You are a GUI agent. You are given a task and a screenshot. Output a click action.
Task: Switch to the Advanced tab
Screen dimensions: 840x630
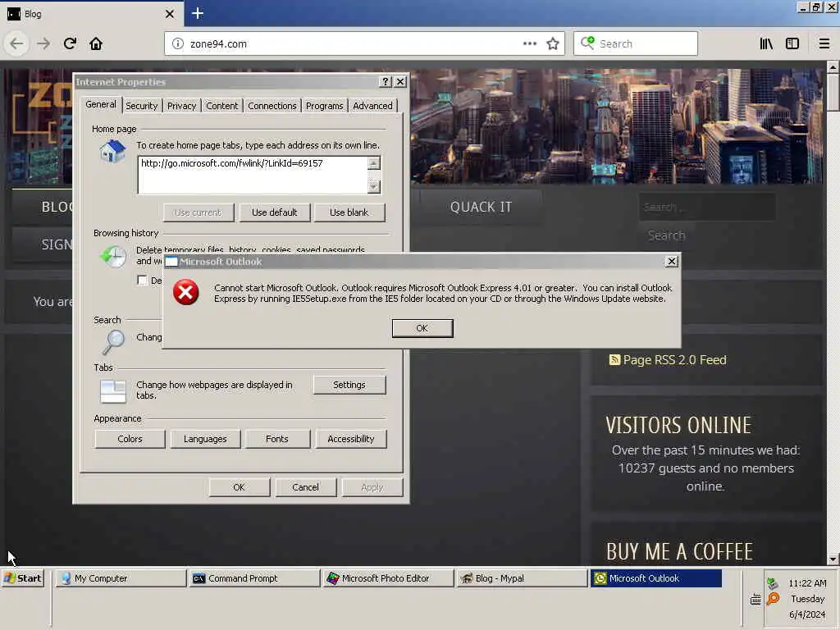click(372, 106)
